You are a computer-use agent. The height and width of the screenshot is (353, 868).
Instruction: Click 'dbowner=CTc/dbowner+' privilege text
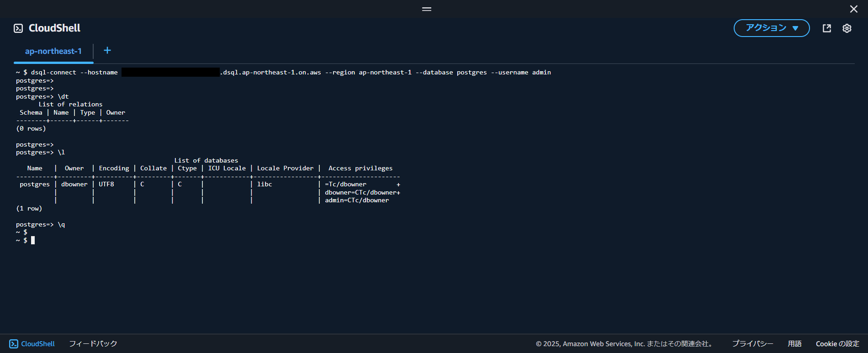[x=362, y=192]
